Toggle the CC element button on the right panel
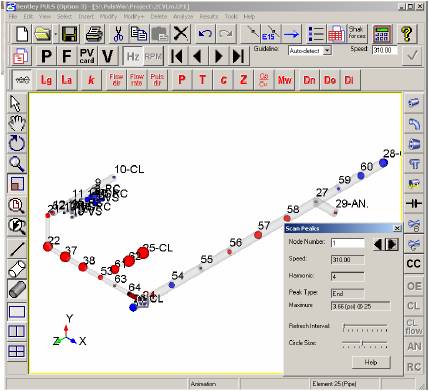429x391 pixels. tap(413, 264)
